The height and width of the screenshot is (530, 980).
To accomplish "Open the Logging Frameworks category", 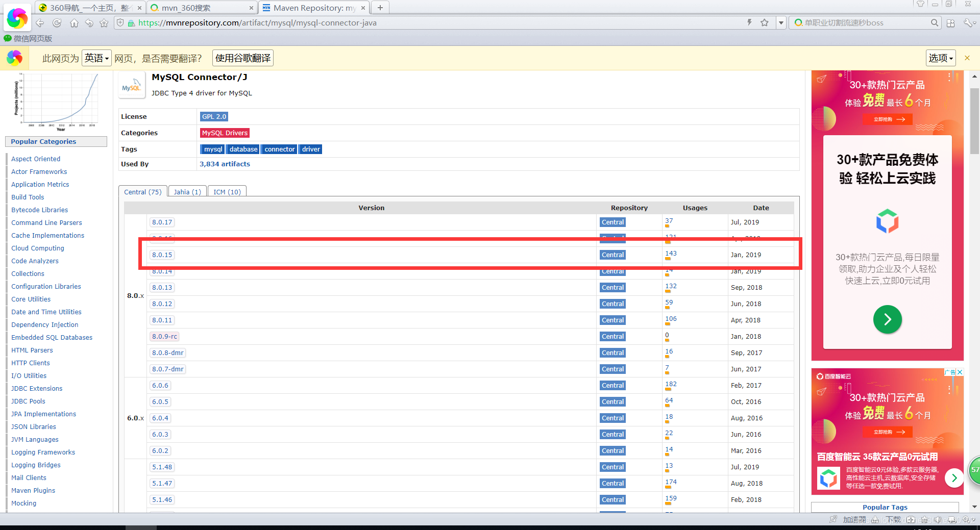I will tap(43, 452).
